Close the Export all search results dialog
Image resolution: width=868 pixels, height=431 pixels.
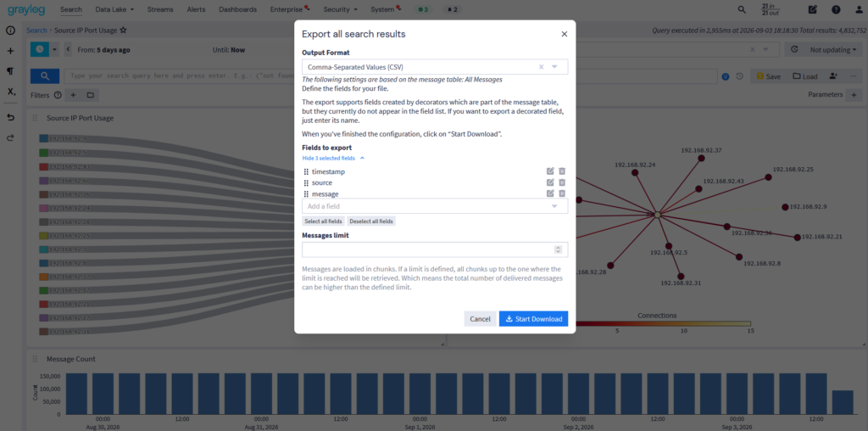pyautogui.click(x=564, y=34)
